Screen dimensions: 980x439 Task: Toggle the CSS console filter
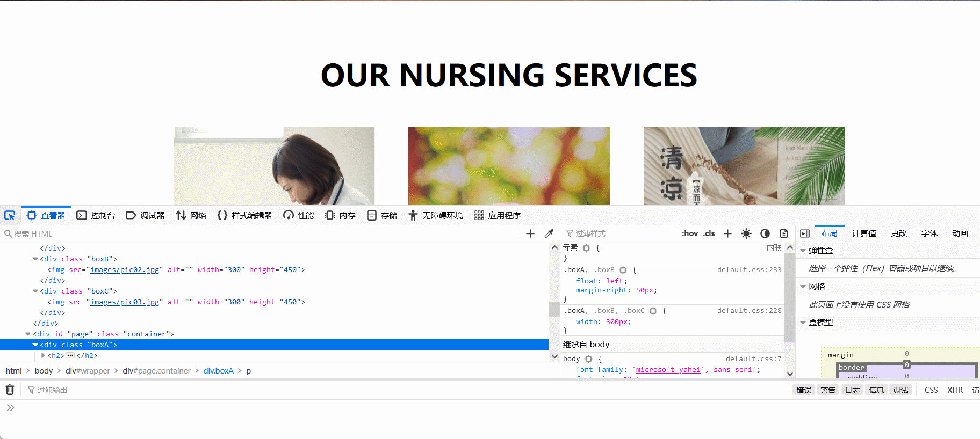click(x=931, y=390)
